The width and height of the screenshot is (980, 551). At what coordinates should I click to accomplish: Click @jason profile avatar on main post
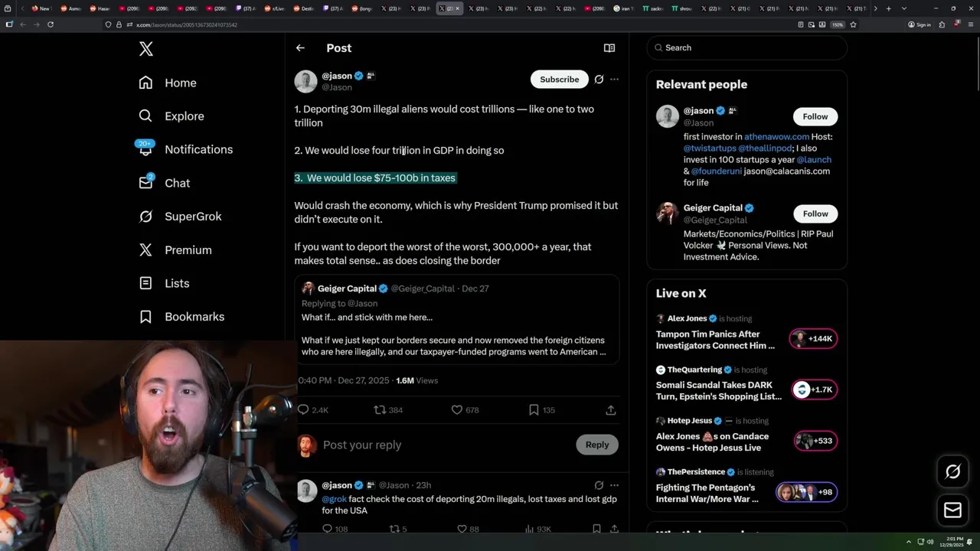coord(305,81)
